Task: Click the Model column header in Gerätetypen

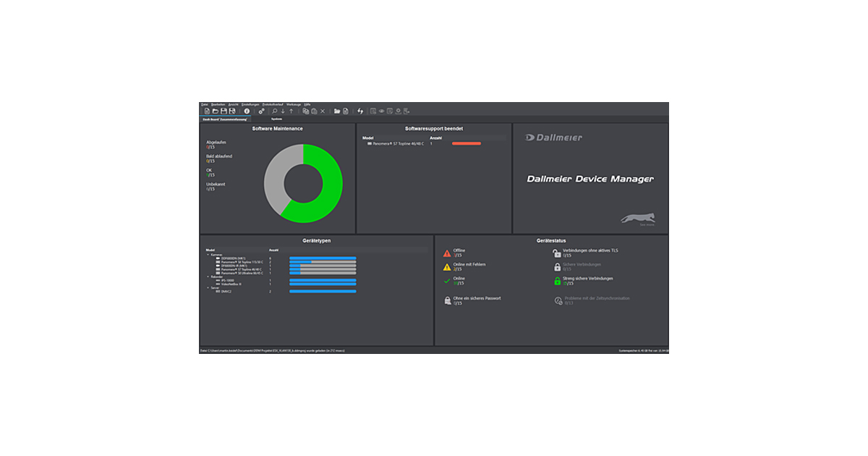Action: 210,250
